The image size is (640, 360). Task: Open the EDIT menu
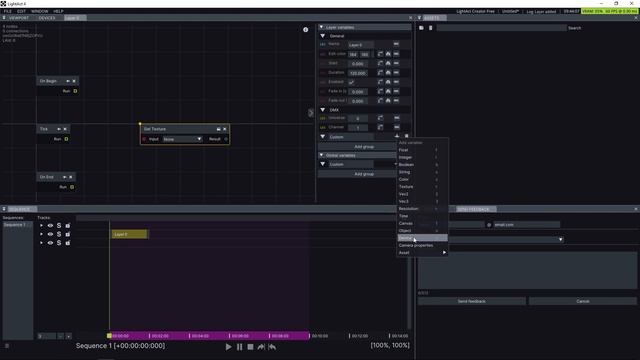click(21, 11)
